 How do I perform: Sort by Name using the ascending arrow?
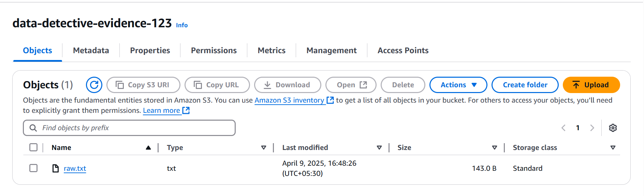tap(148, 148)
